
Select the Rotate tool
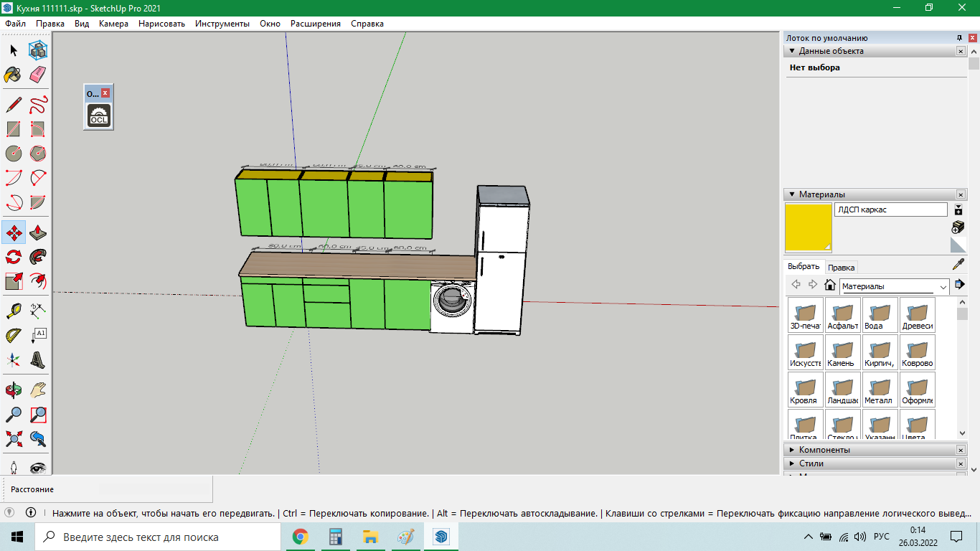[14, 257]
